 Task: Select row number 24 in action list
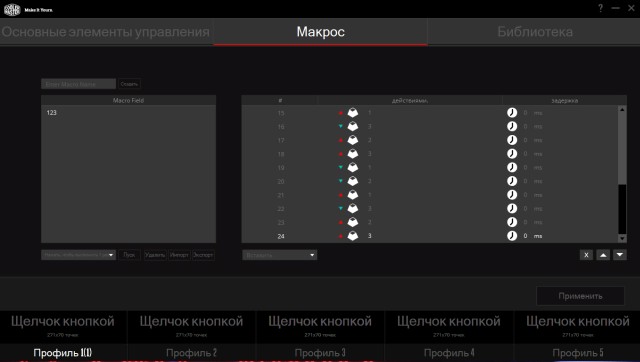pos(281,236)
